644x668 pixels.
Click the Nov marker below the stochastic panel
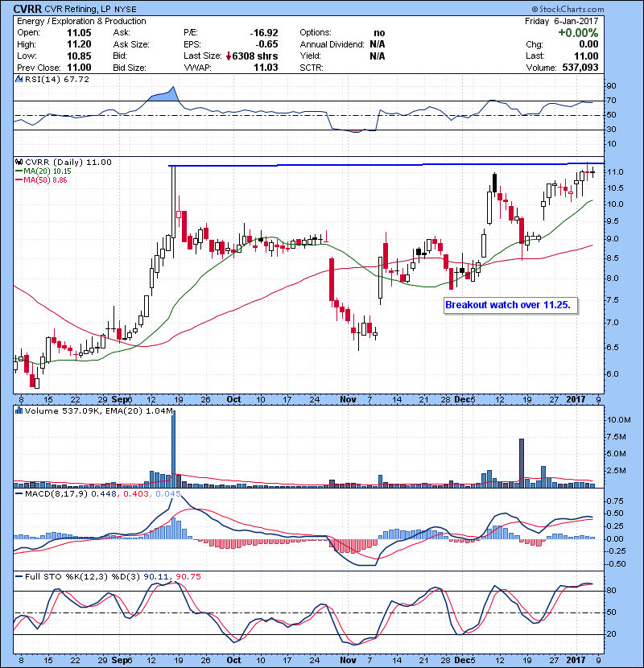click(x=348, y=660)
